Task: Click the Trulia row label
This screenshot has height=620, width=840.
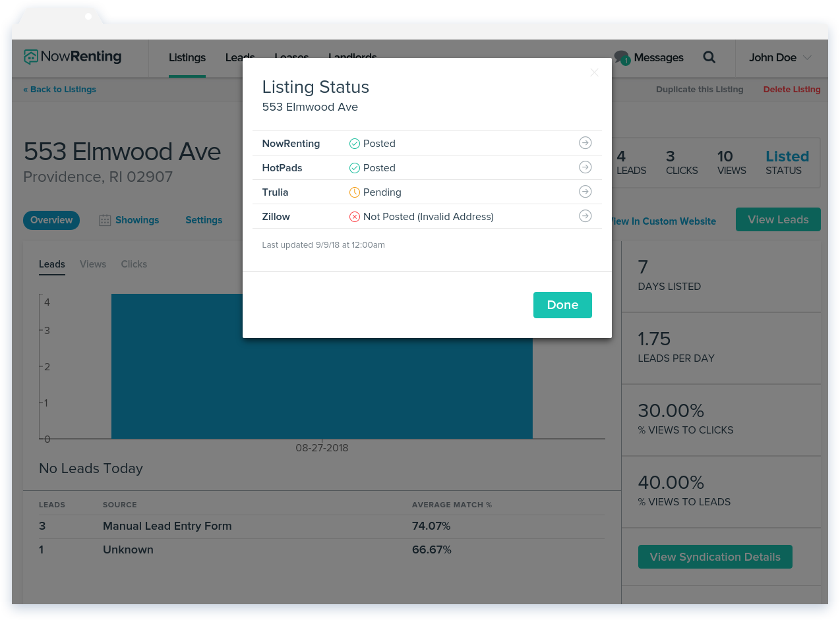Action: tap(276, 192)
